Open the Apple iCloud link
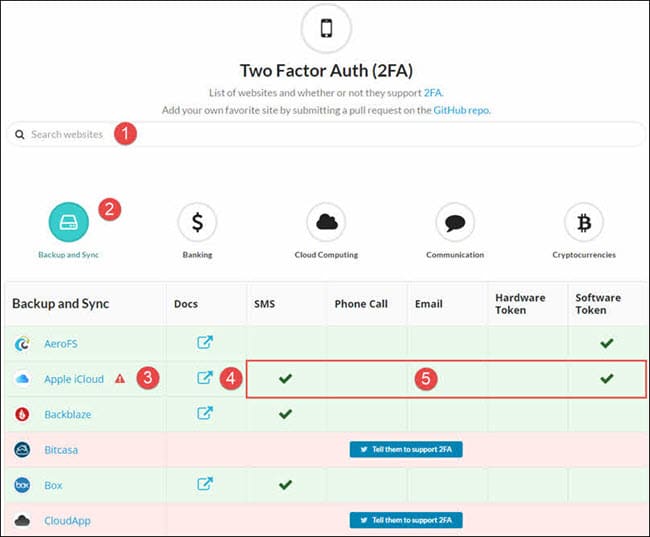The height and width of the screenshot is (537, 650). (x=74, y=379)
